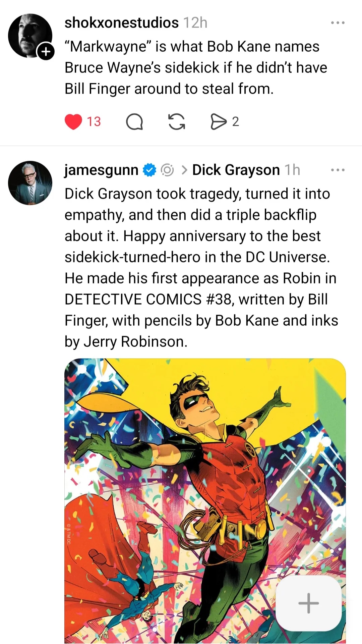
Task: Tap the spiral icon next to verified badge
Action: point(167,170)
